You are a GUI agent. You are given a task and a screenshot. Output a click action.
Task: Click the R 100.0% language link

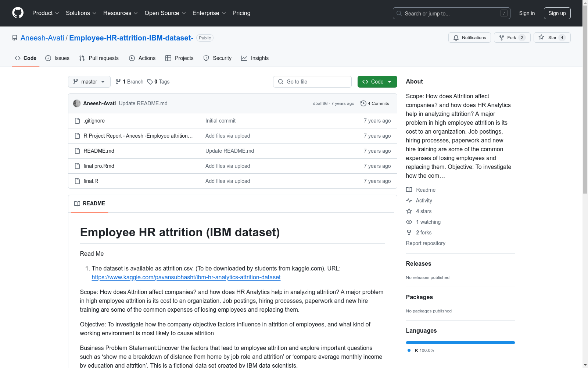tap(421, 350)
